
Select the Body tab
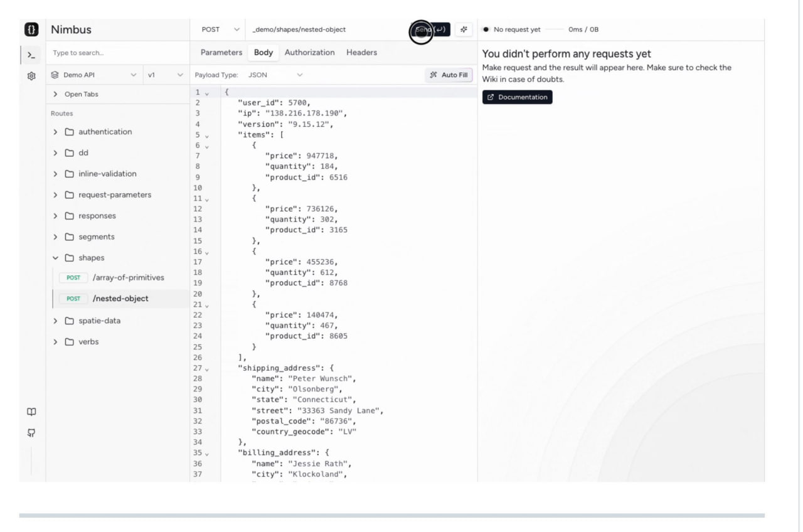263,53
